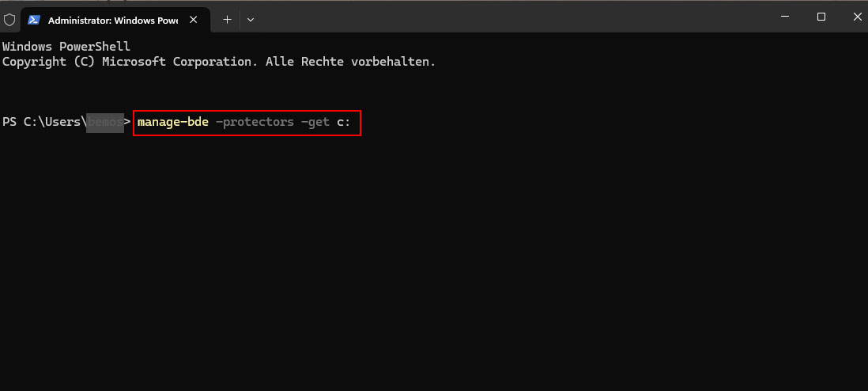Screen dimensions: 868x391
Task: Click the -get parameter in command
Action: 315,123
